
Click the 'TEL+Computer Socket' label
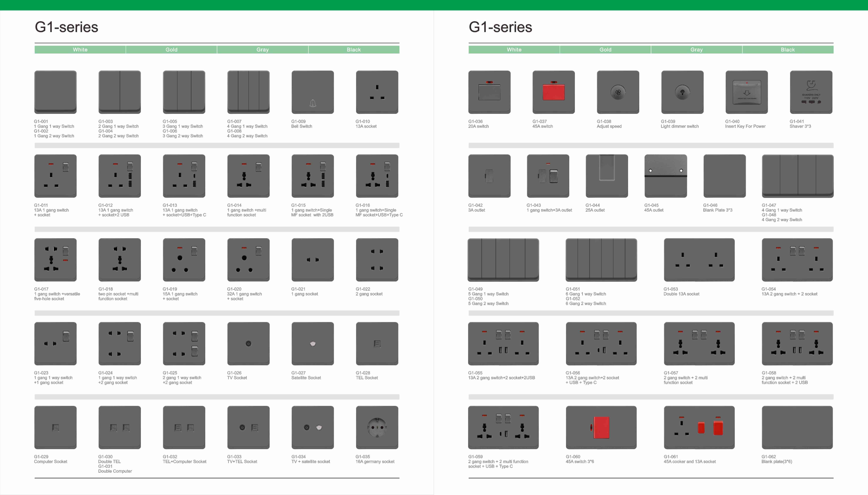(x=185, y=462)
